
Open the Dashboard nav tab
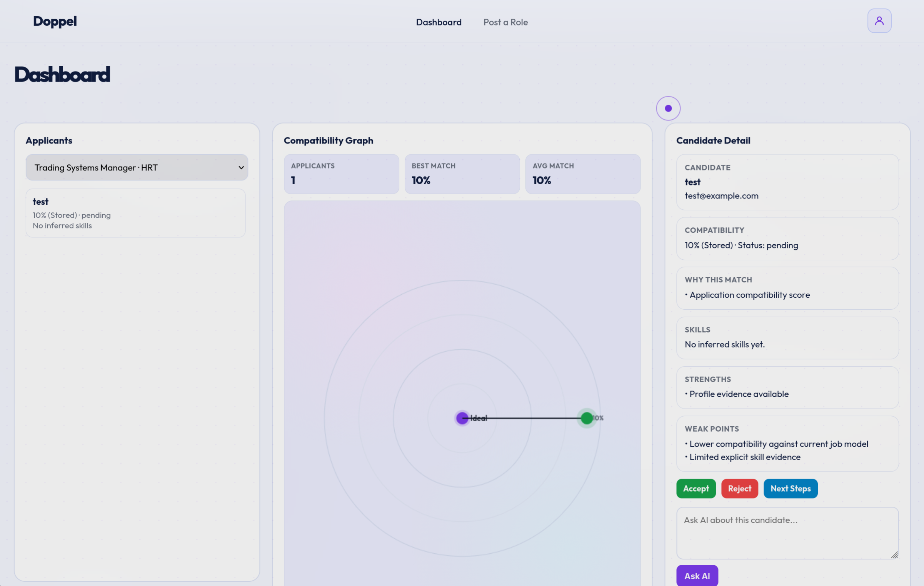click(x=439, y=22)
